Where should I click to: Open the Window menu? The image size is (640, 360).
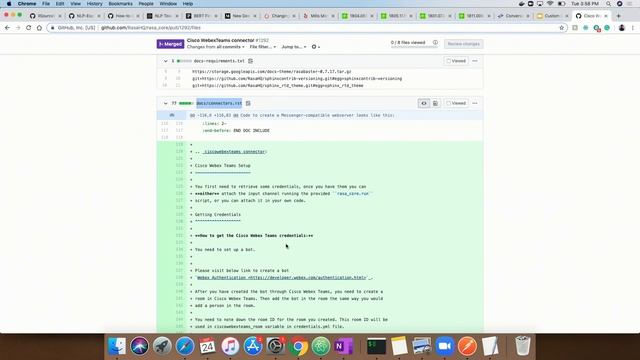(x=168, y=4)
